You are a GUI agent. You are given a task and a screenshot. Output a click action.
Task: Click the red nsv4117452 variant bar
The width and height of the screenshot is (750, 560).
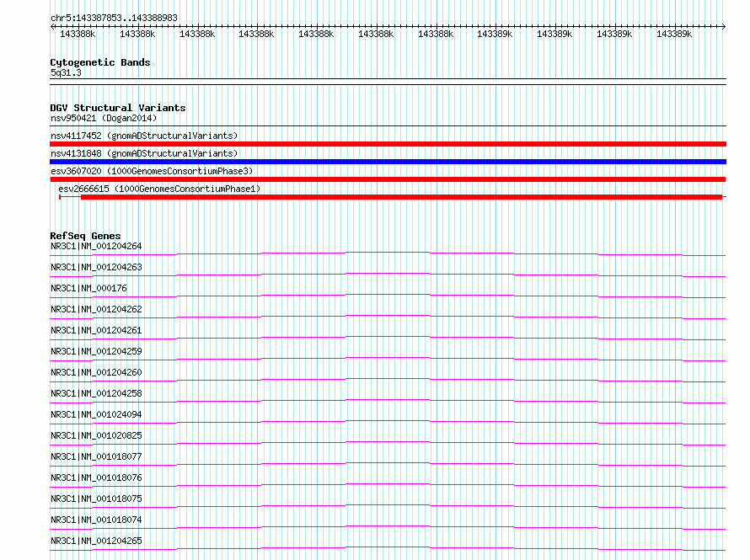(x=388, y=144)
